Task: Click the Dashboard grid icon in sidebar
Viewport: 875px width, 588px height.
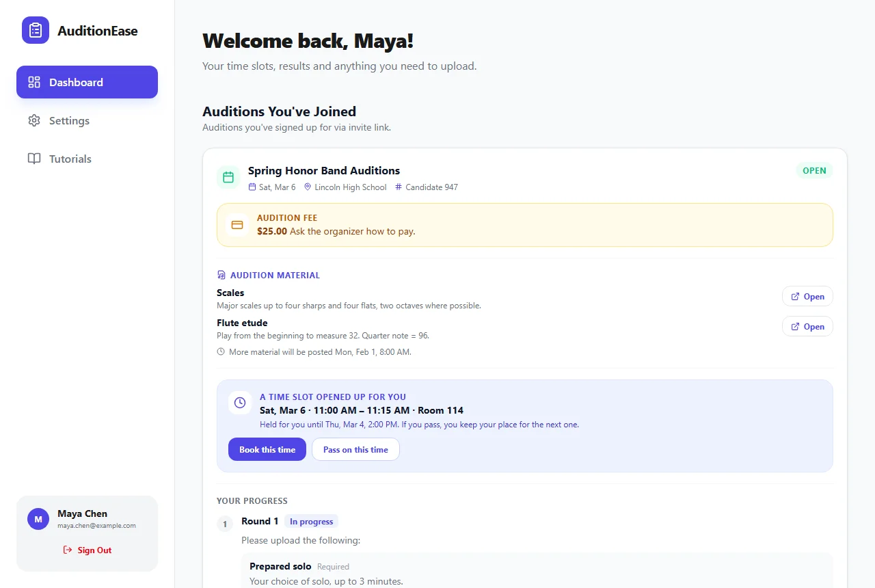Action: pyautogui.click(x=34, y=82)
